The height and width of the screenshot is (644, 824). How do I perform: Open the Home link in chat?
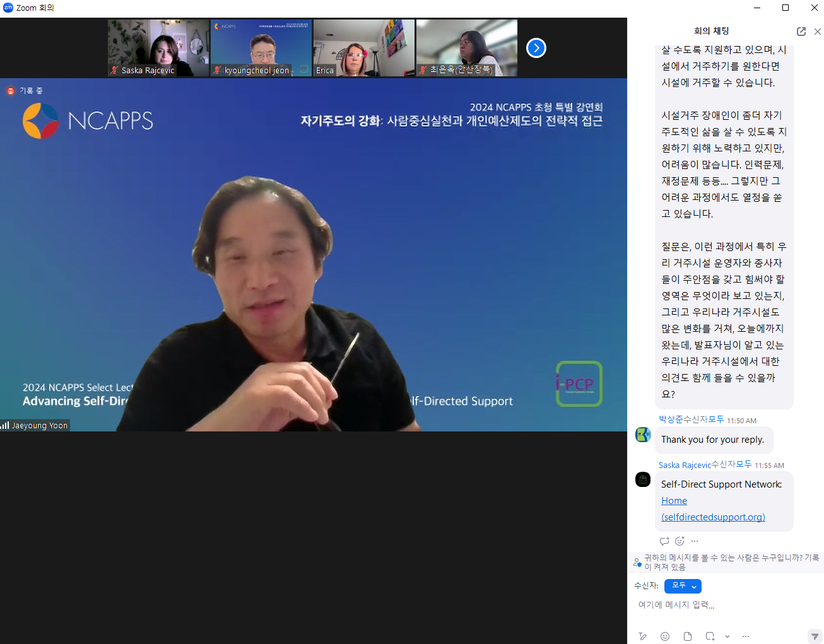[x=674, y=501]
